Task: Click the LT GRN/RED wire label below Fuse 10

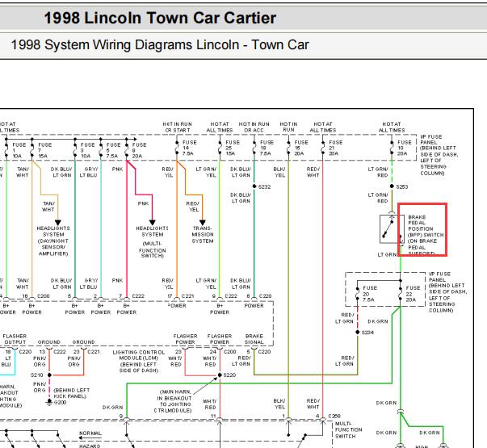Action: (378, 172)
